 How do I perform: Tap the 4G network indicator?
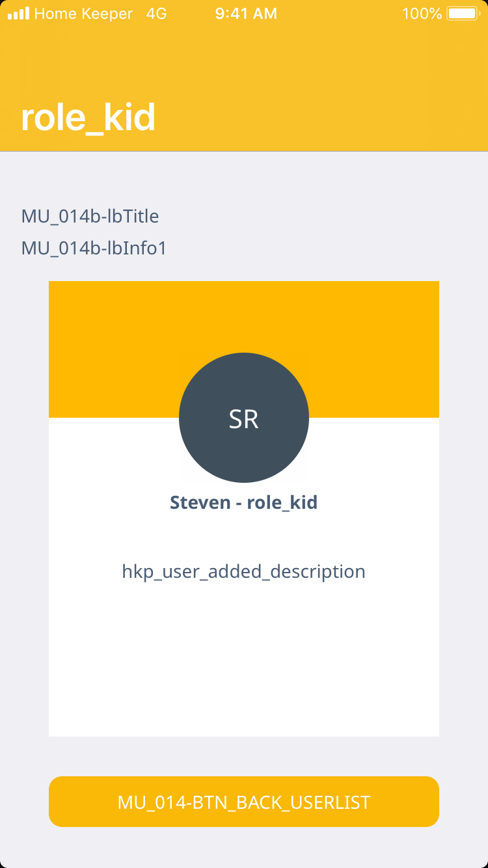156,13
